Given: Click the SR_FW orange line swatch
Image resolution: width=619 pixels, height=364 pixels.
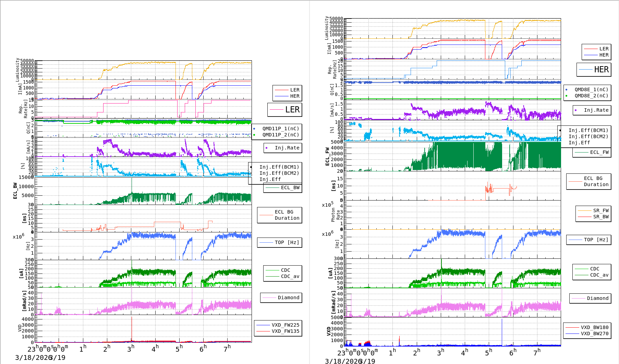Looking at the screenshot, I should coord(584,210).
